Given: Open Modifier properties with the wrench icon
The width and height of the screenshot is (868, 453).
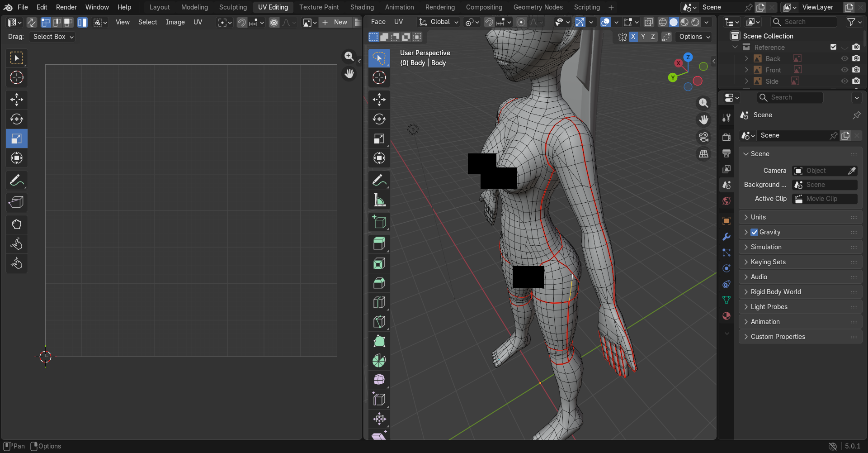Looking at the screenshot, I should pyautogui.click(x=726, y=237).
